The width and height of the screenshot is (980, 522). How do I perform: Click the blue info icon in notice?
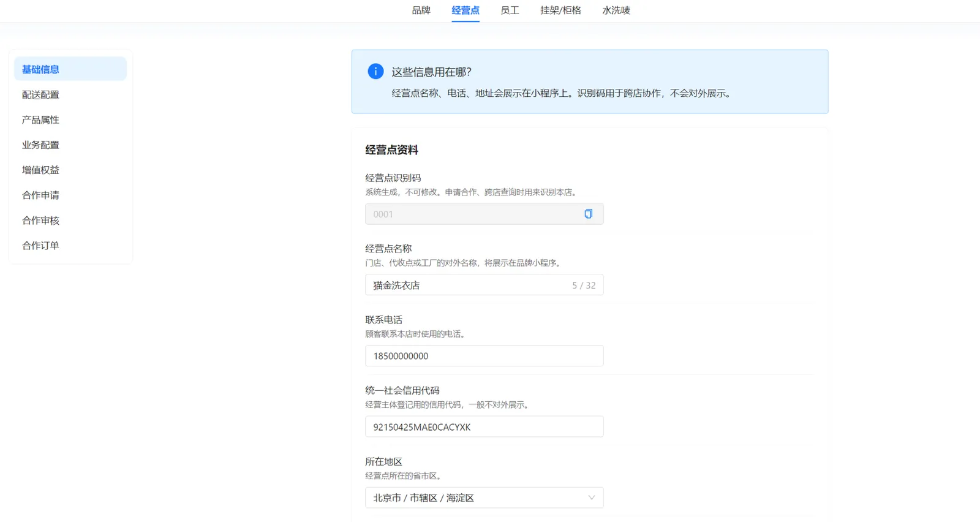pyautogui.click(x=375, y=72)
